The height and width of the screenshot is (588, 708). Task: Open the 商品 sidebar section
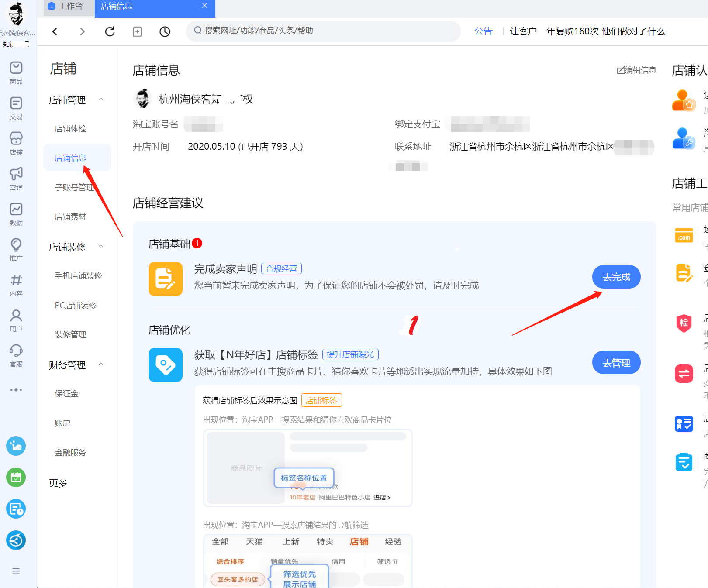pyautogui.click(x=16, y=73)
